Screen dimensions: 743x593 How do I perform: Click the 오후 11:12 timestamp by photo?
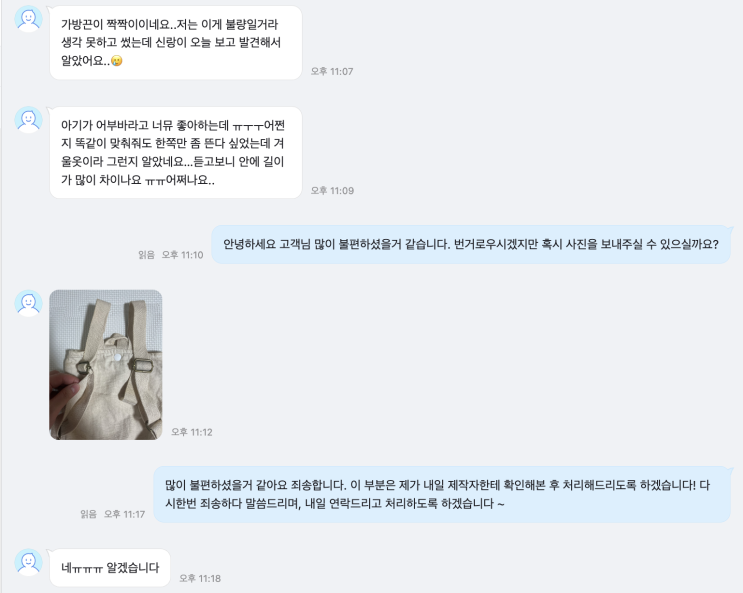[191, 432]
